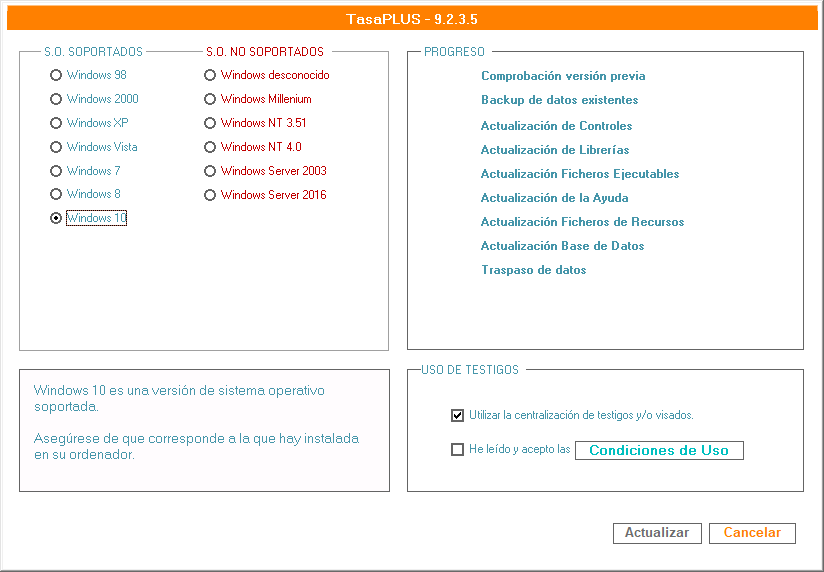Check the 'He leído y acepto' box
Screen dimensions: 824x572
458,450
